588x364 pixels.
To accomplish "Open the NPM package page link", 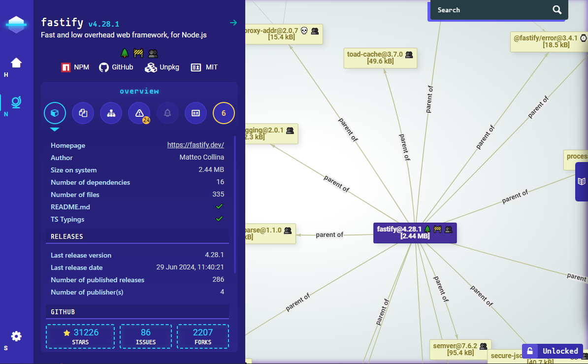I will tap(75, 67).
